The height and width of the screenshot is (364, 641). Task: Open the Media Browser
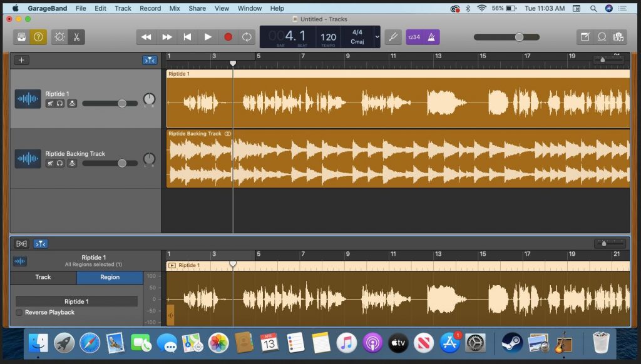pos(619,37)
